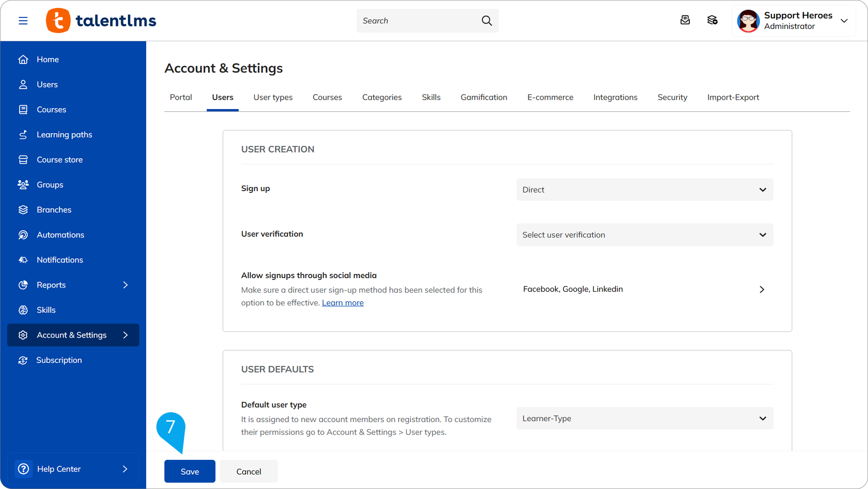Switch to the Security tab
This screenshot has height=489, width=868.
click(672, 97)
